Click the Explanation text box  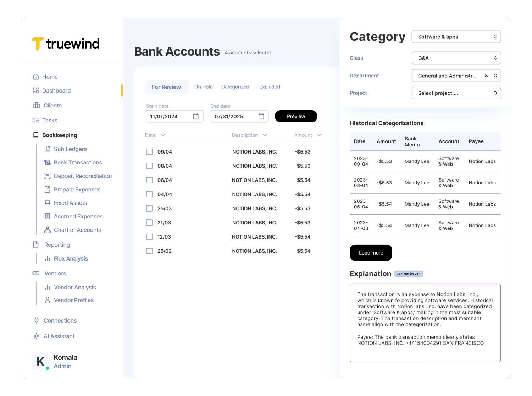(425, 323)
